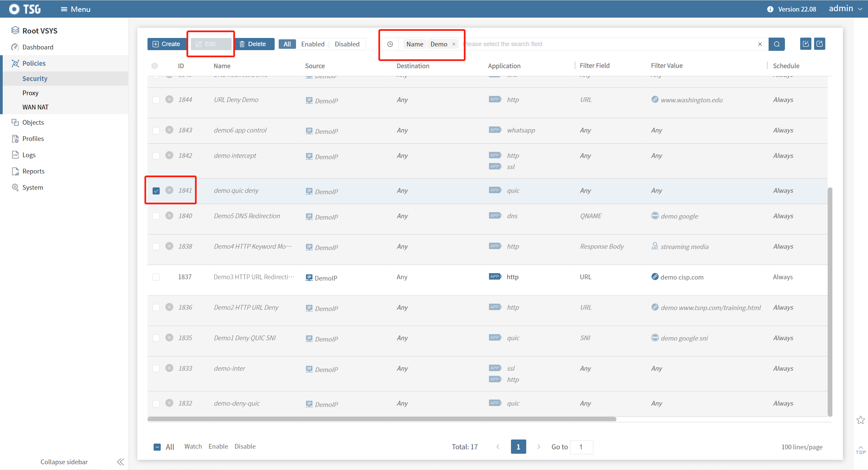The height and width of the screenshot is (470, 868).
Task: Switch to the Disabled filter tab
Action: coord(347,44)
